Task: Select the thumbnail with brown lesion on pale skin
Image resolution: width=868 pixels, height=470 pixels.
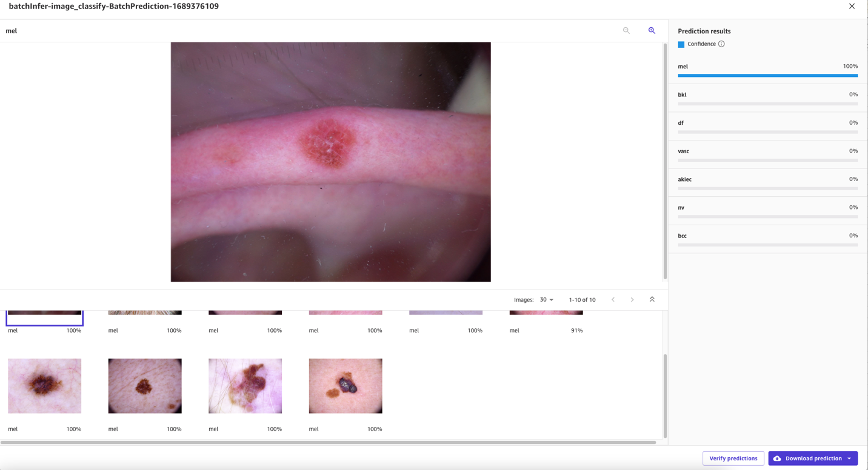Action: tap(45, 386)
